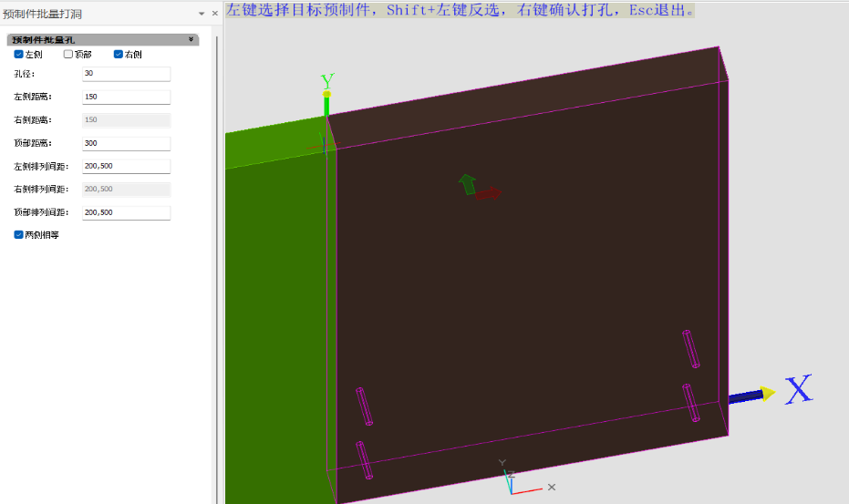Select the upper right hole in panel
This screenshot has height=504, width=849.
(x=691, y=349)
